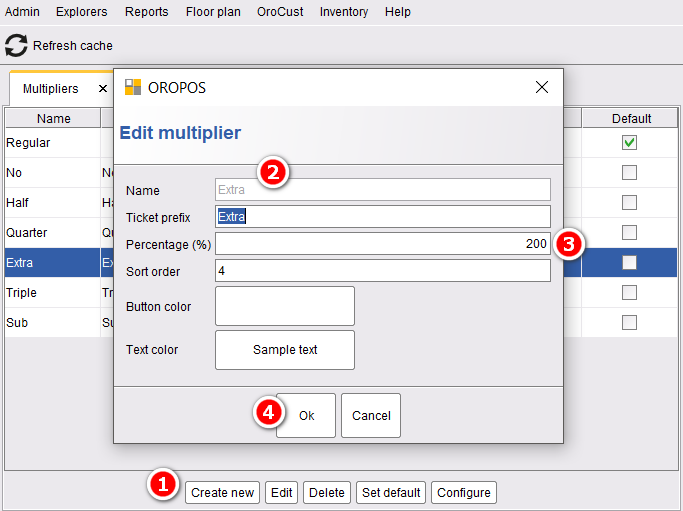The width and height of the screenshot is (683, 511).
Task: Click Refresh cache label in toolbar
Action: click(73, 46)
